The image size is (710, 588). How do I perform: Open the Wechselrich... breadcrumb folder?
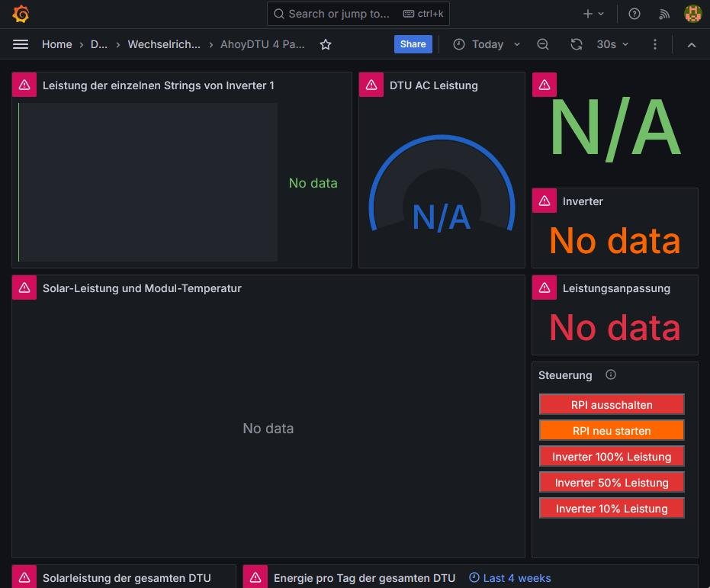164,44
